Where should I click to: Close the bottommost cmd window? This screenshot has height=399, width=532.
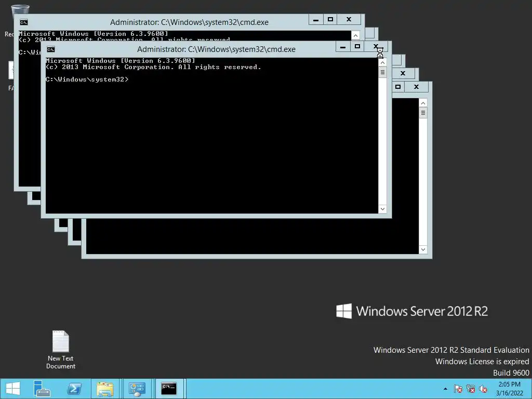click(416, 87)
